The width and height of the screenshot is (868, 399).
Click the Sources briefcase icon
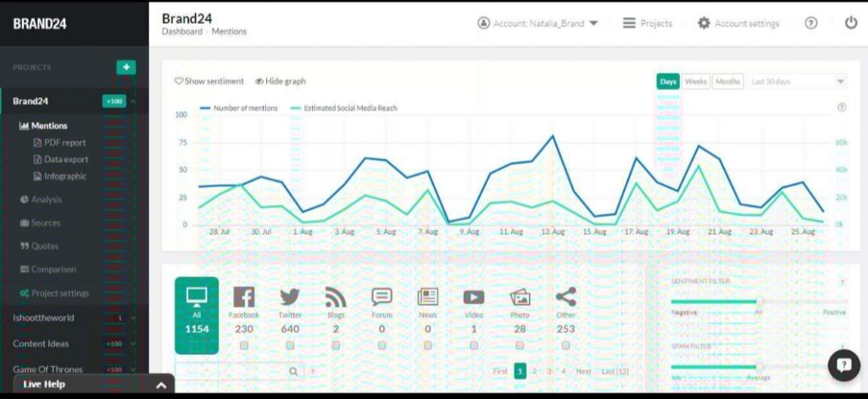[x=25, y=223]
